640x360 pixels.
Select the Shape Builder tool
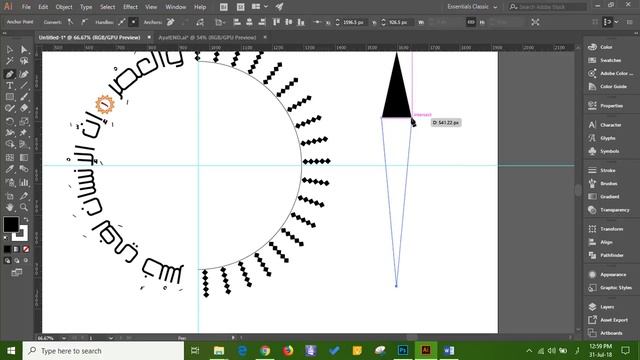pos(9,144)
